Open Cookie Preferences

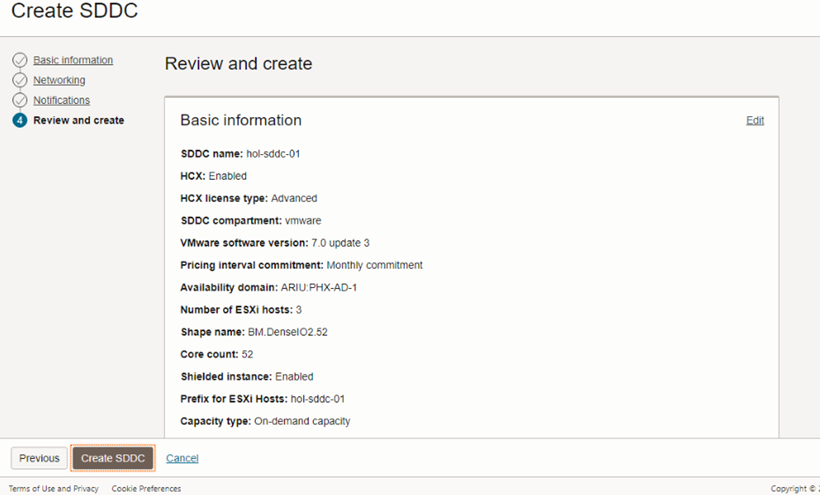[x=146, y=488]
